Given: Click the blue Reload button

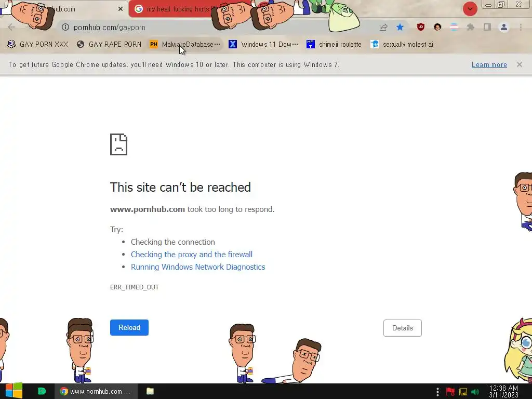Looking at the screenshot, I should tap(129, 327).
